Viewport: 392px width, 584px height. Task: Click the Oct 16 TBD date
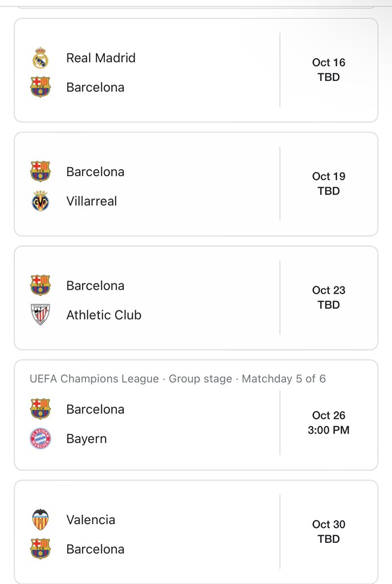pos(329,70)
